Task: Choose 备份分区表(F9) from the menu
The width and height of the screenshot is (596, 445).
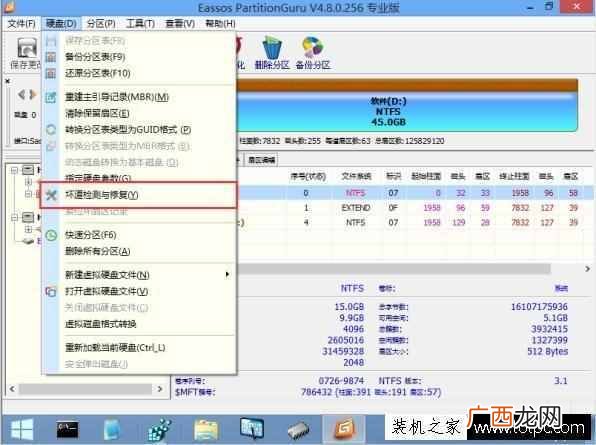Action: pos(140,57)
